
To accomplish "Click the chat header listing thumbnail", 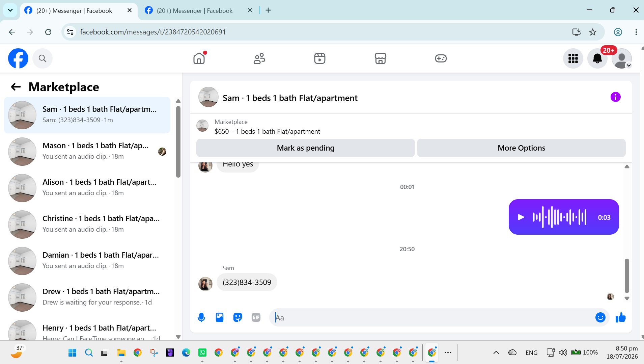I will point(208,97).
